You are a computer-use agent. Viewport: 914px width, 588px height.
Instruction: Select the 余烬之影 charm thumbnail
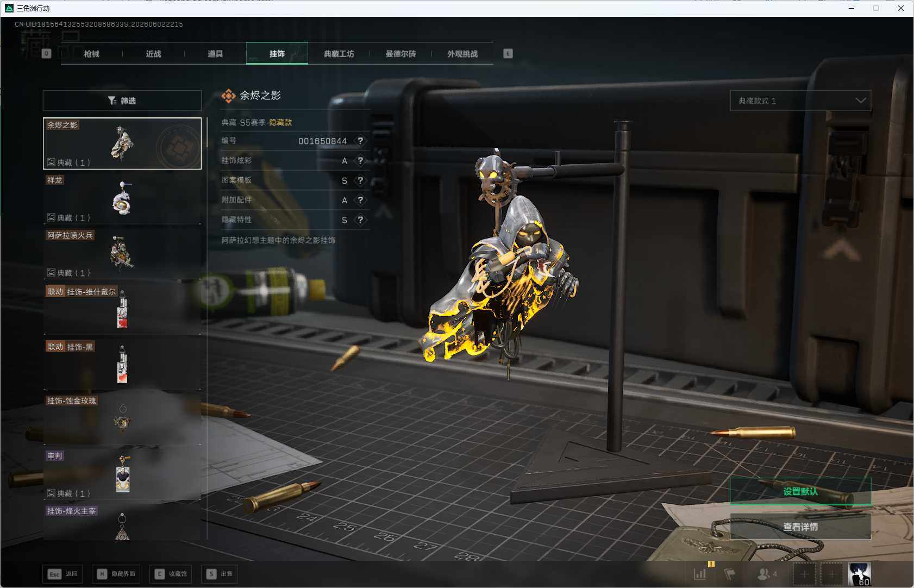point(122,143)
